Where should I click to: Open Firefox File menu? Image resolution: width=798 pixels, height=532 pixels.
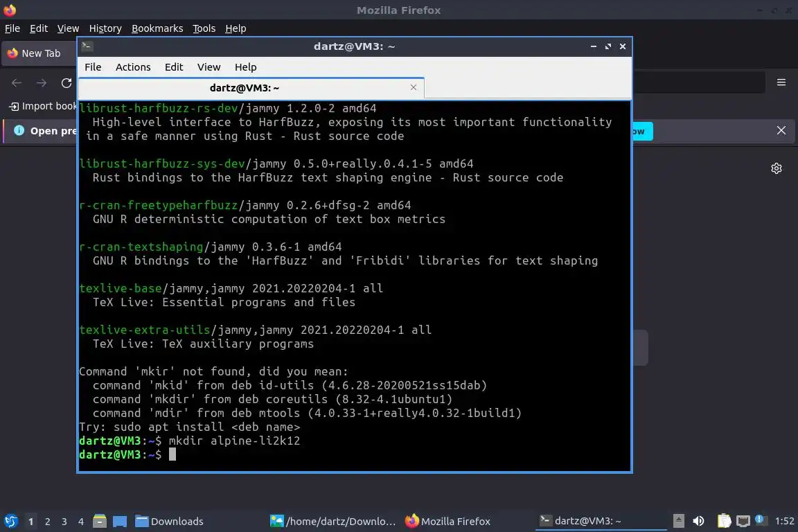(x=12, y=28)
